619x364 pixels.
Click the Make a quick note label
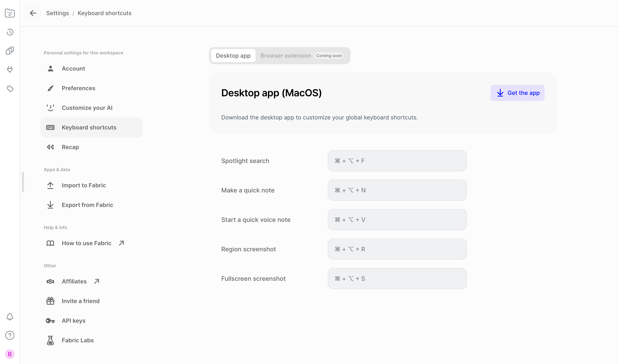pyautogui.click(x=248, y=190)
